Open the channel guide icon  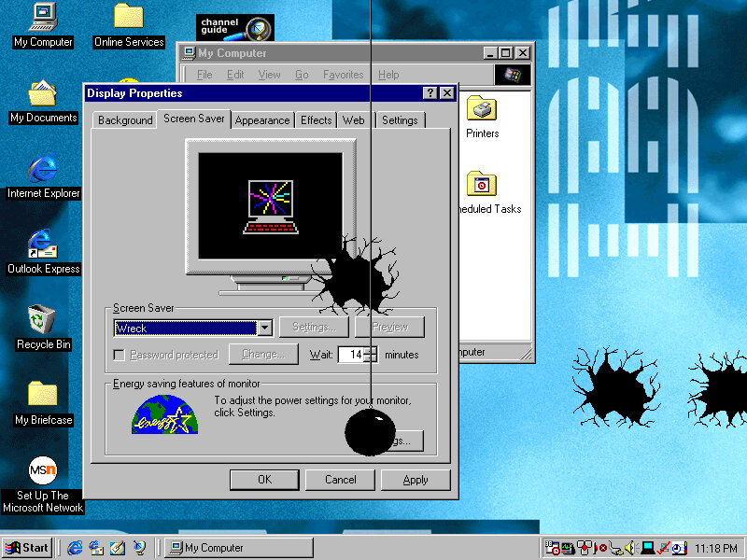(x=234, y=28)
